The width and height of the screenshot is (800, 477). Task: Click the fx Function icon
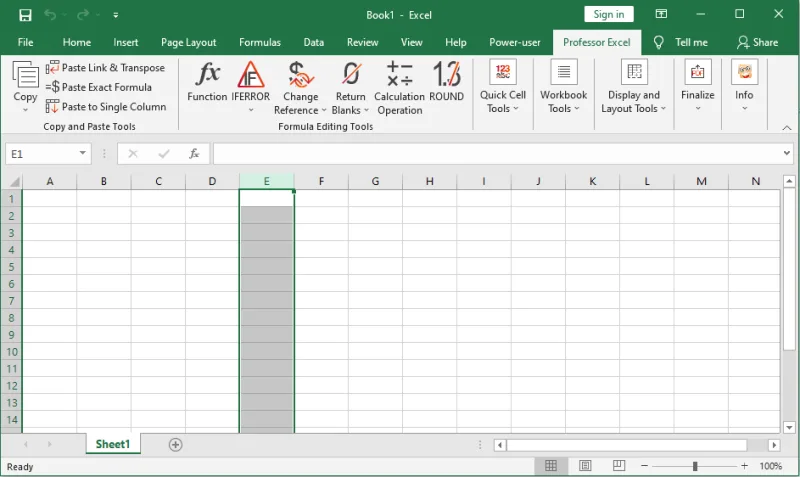pos(207,74)
